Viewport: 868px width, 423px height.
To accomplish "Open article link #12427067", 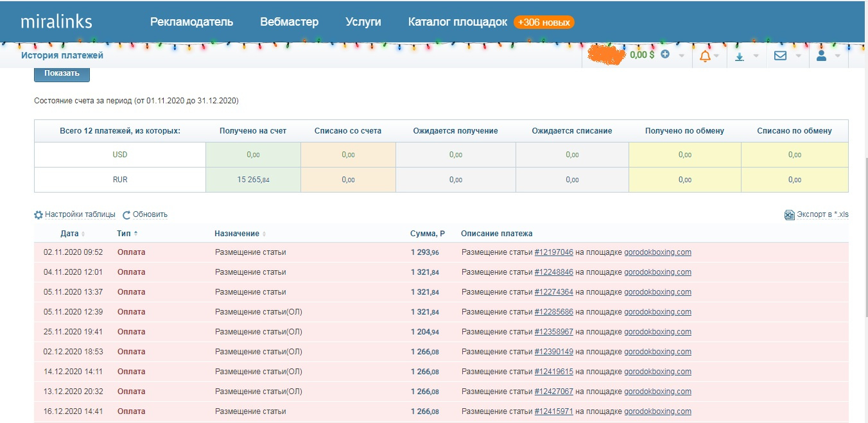I will tap(554, 392).
